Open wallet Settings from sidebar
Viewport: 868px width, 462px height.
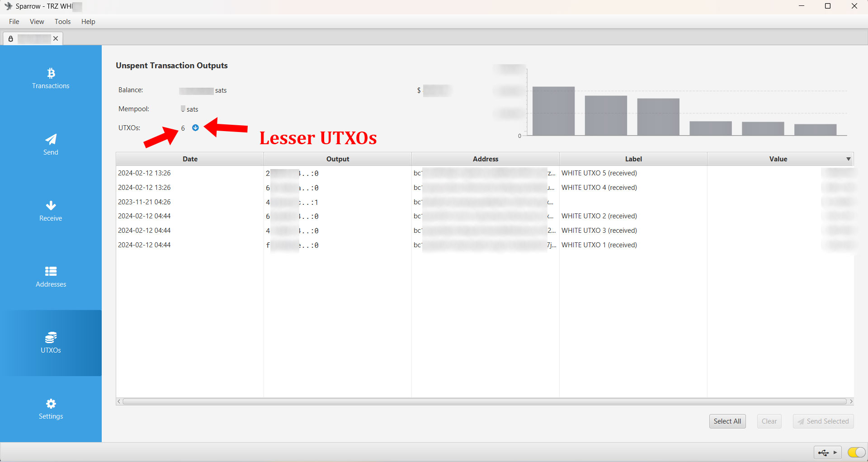(x=51, y=409)
